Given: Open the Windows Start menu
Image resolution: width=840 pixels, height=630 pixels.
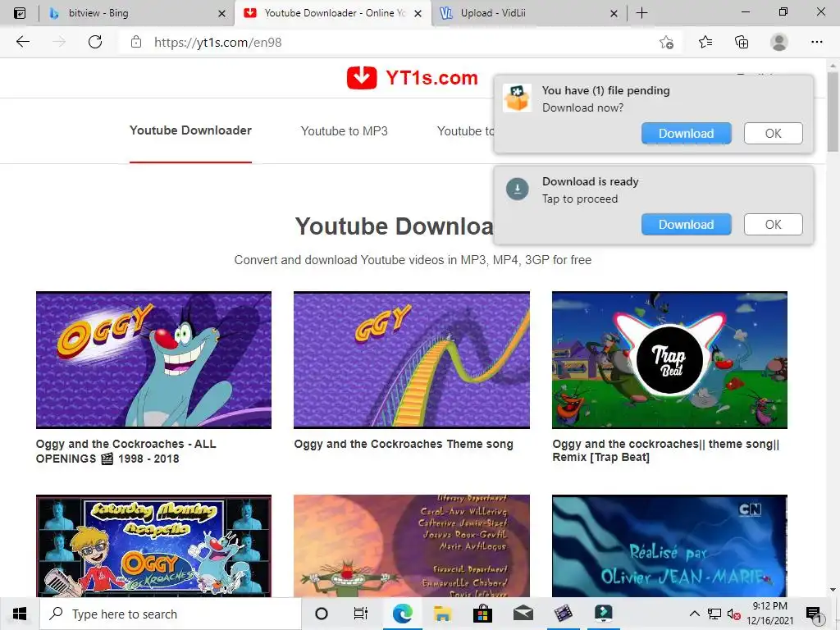Looking at the screenshot, I should pos(20,614).
